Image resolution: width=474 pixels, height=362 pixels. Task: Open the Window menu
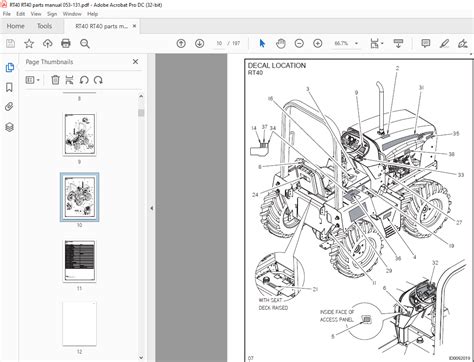tap(72, 14)
